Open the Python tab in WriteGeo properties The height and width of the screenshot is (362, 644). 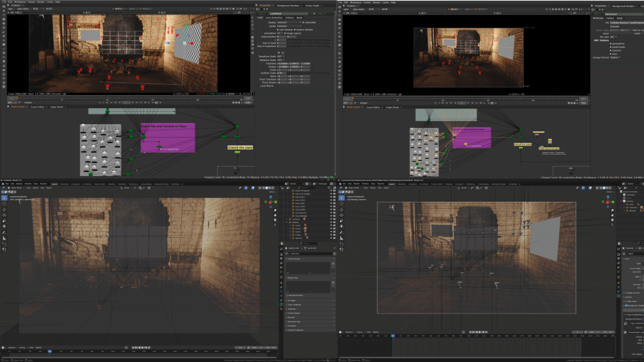coord(610,18)
